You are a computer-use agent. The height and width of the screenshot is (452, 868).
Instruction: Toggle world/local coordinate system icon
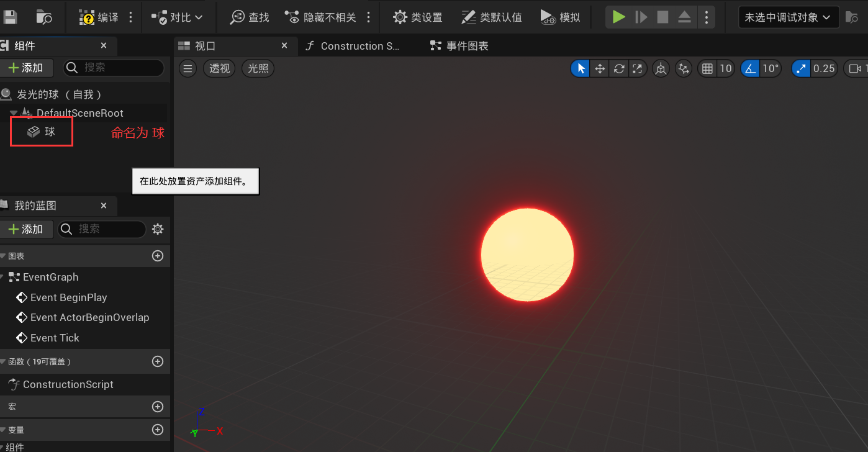(x=661, y=68)
